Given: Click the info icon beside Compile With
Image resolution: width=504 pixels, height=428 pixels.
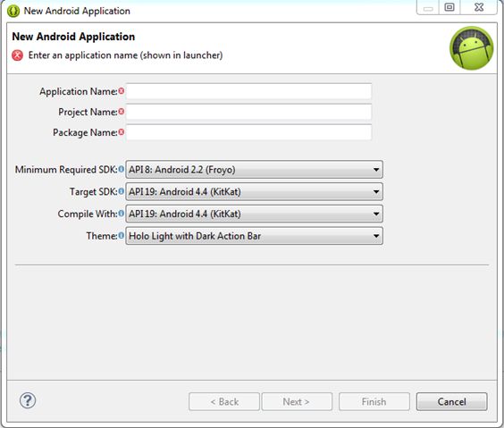Looking at the screenshot, I should pos(122,214).
